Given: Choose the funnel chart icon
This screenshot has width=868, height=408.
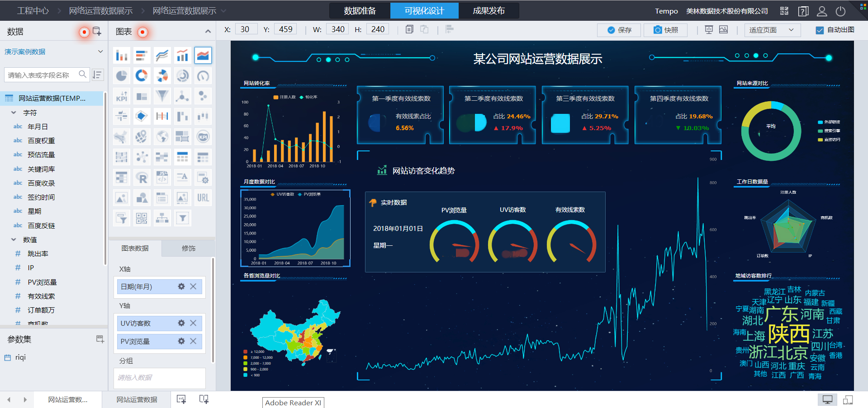Looking at the screenshot, I should click(x=162, y=96).
